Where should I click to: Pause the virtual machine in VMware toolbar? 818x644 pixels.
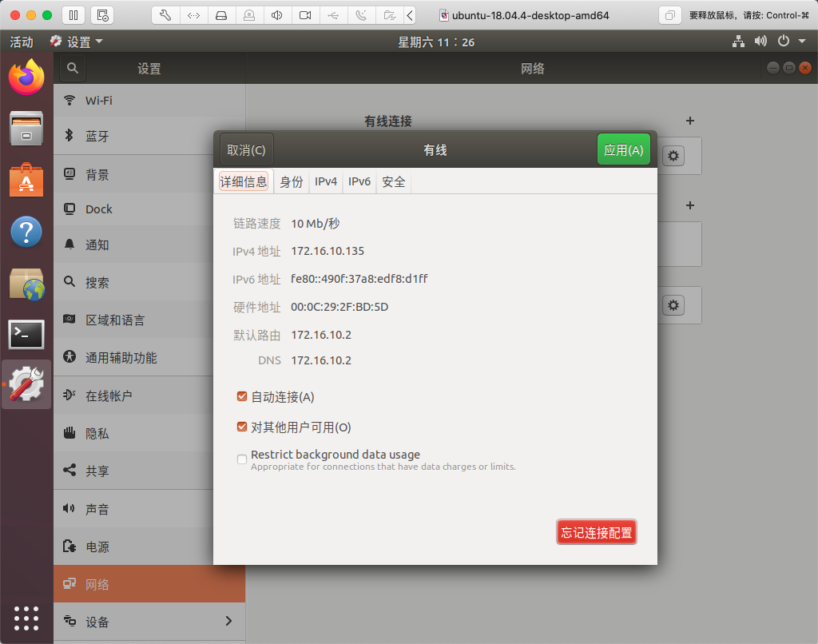point(73,15)
